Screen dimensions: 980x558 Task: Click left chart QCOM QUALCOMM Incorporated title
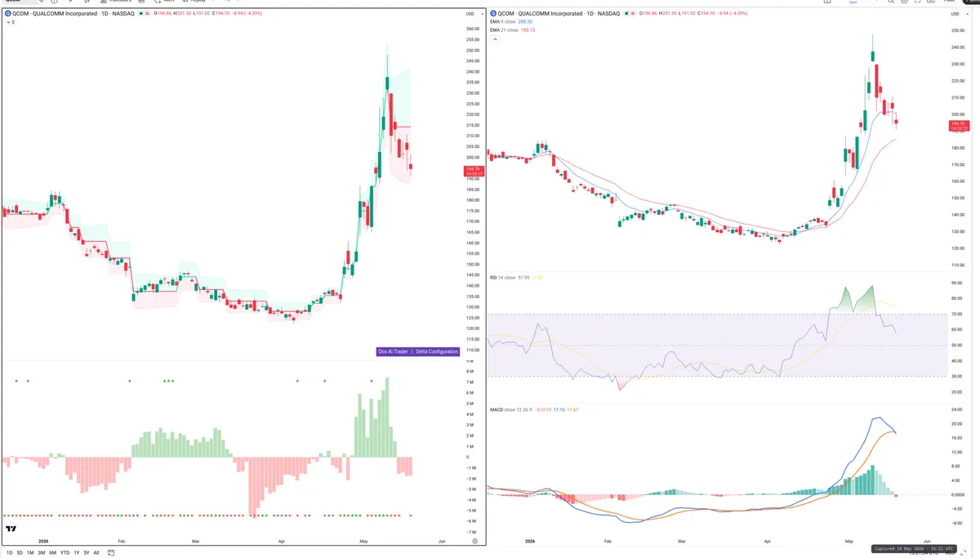coord(73,14)
